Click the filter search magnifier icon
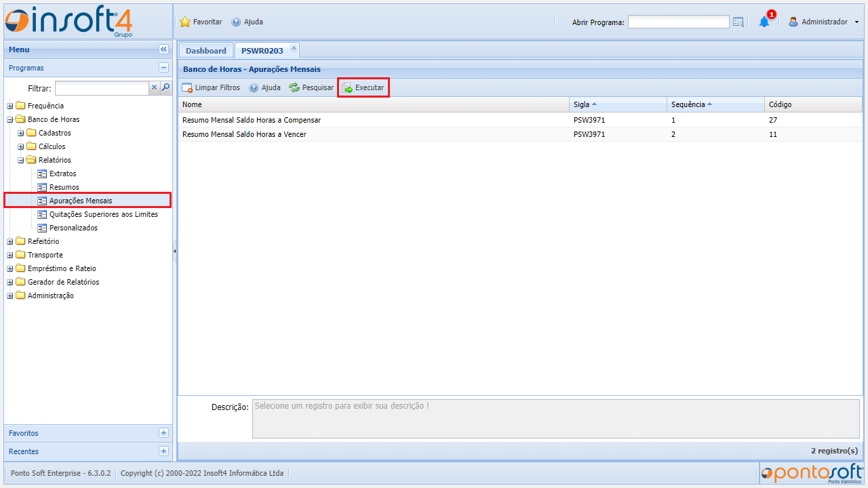This screenshot has width=868, height=488. 165,87
